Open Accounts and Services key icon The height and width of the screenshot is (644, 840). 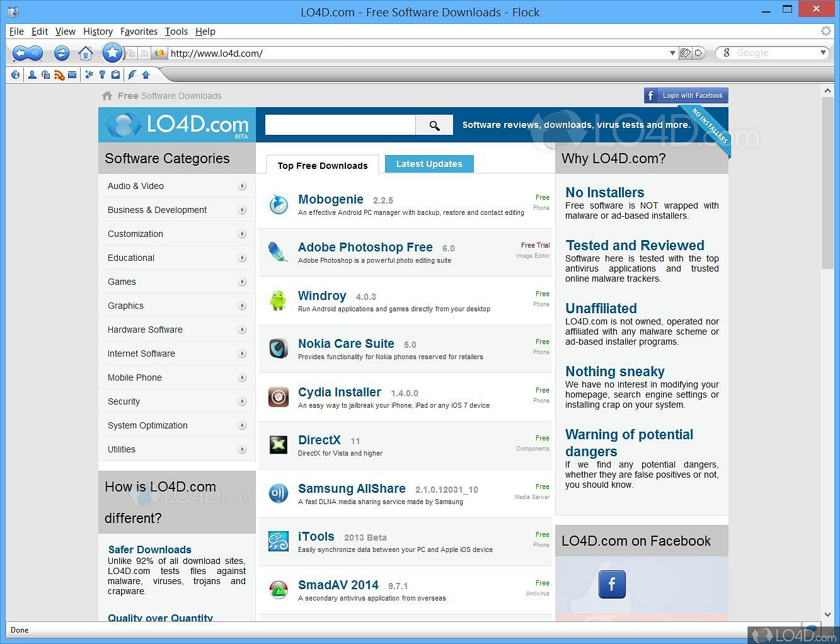[x=102, y=75]
